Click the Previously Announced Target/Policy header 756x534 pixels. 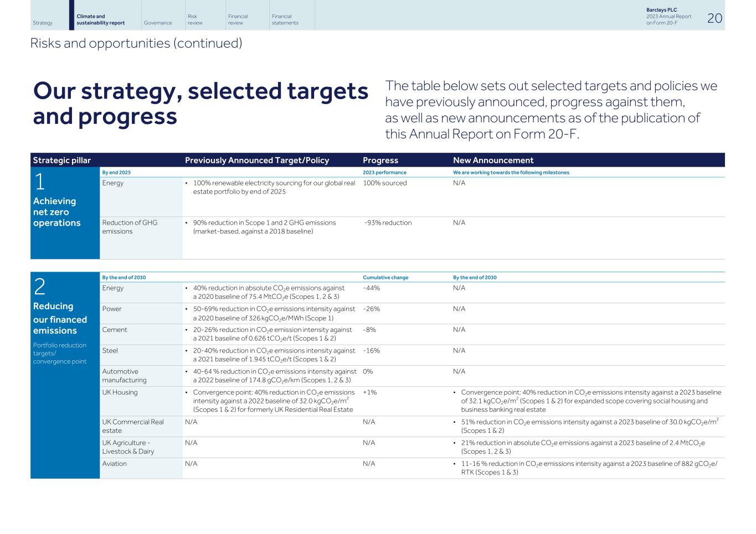(257, 160)
